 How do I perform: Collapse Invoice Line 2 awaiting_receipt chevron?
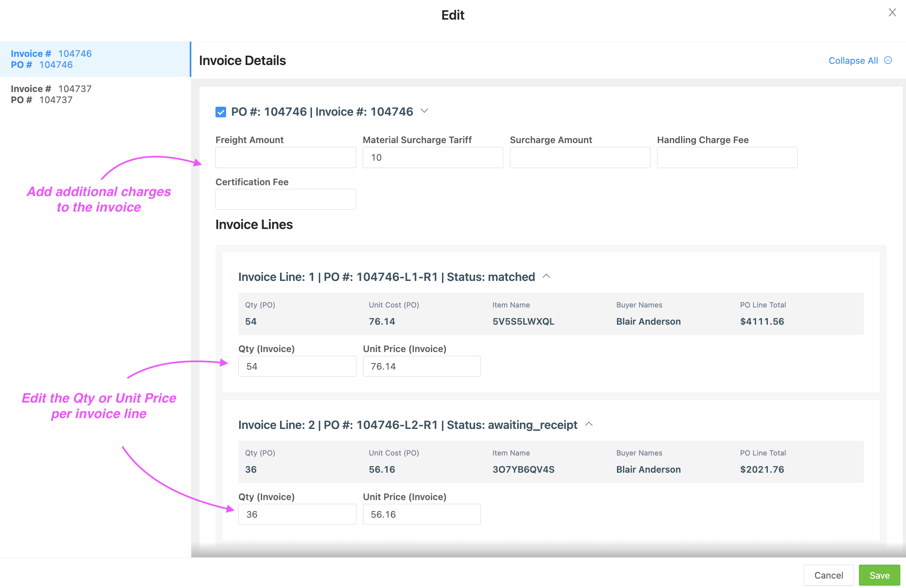pyautogui.click(x=589, y=424)
